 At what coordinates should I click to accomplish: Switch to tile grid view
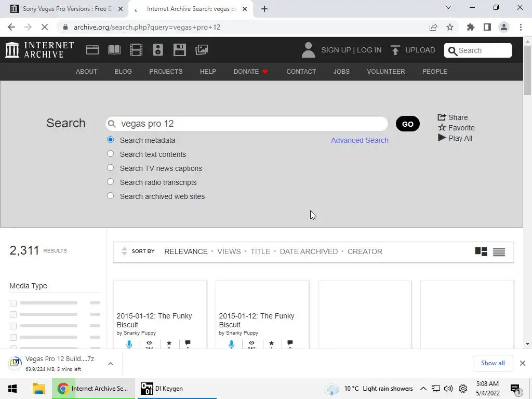481,251
